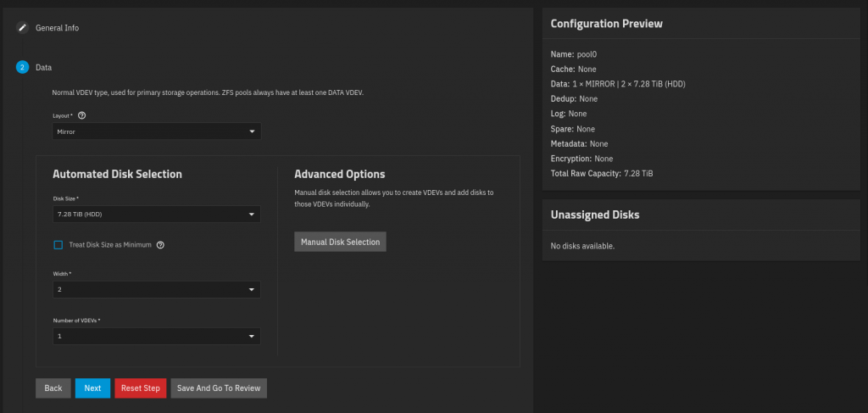Click Save And Go To Review
Viewport: 868px width, 413px height.
219,388
